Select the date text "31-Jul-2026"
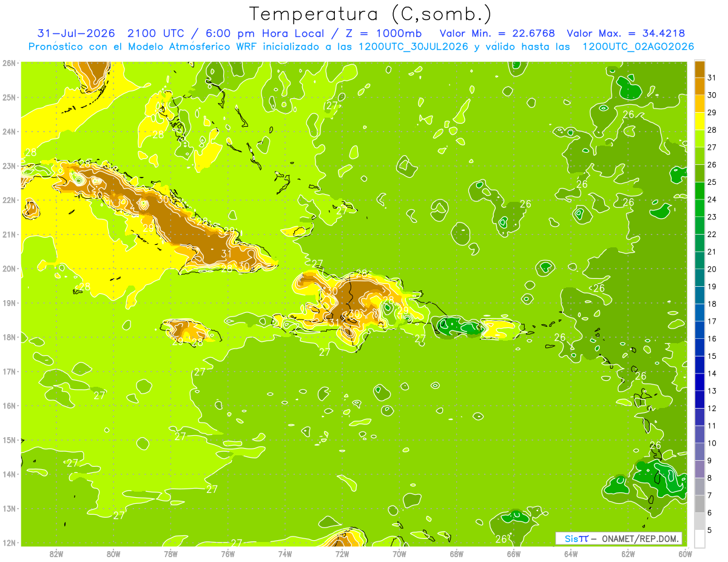The width and height of the screenshot is (728, 562). (x=75, y=33)
